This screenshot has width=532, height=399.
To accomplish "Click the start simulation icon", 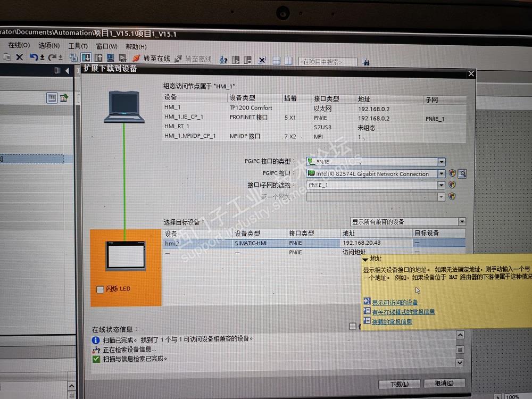I will pos(110,58).
